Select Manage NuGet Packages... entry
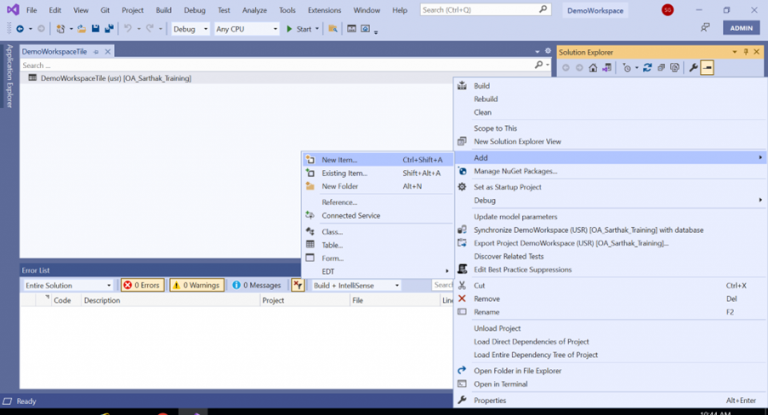This screenshot has height=415, width=768. tap(610, 171)
